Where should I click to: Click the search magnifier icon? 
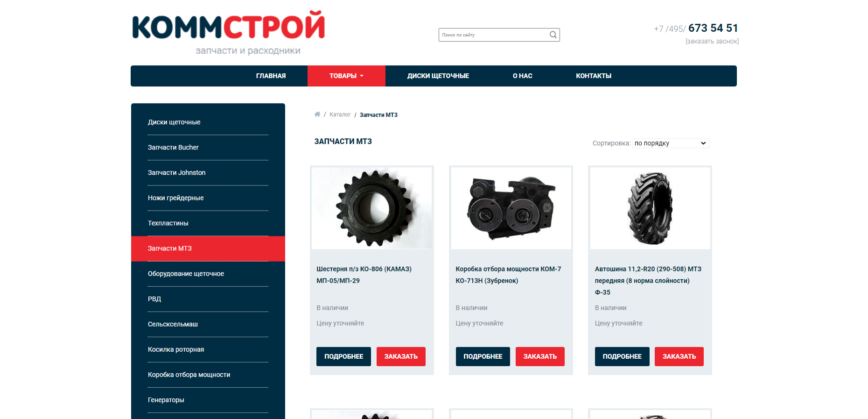(x=553, y=35)
